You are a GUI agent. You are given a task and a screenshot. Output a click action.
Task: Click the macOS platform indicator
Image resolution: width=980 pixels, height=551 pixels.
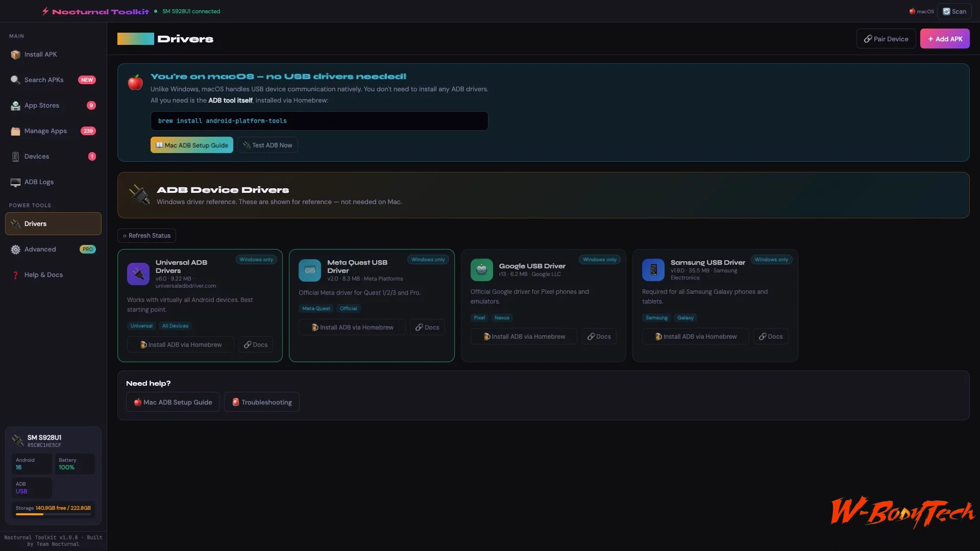tap(921, 11)
